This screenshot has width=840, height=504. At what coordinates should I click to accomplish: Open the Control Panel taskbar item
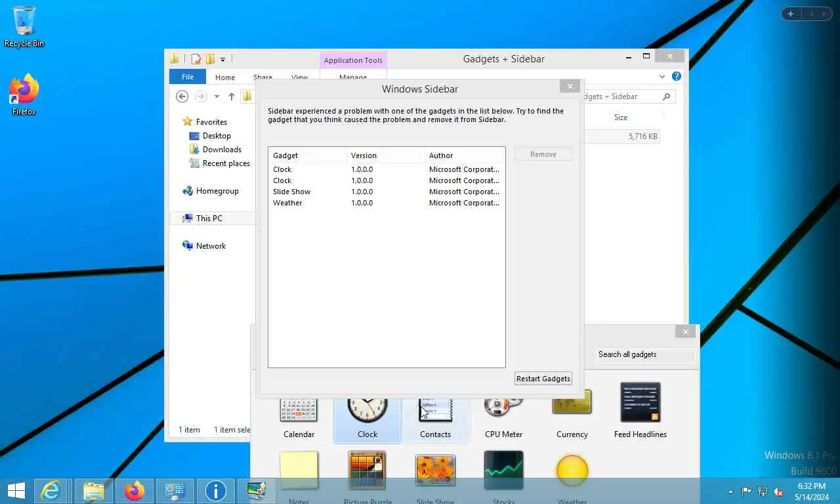(175, 491)
